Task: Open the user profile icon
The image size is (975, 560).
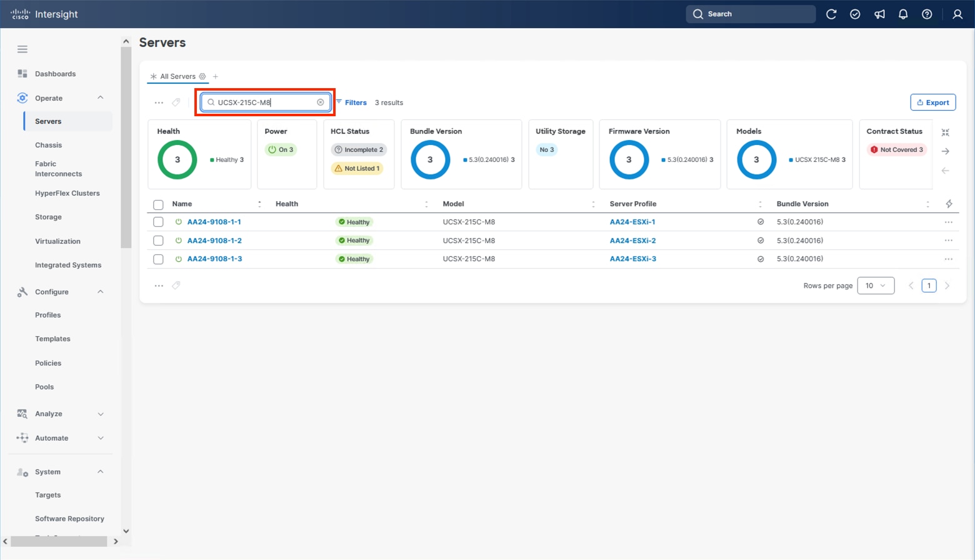Action: click(957, 14)
